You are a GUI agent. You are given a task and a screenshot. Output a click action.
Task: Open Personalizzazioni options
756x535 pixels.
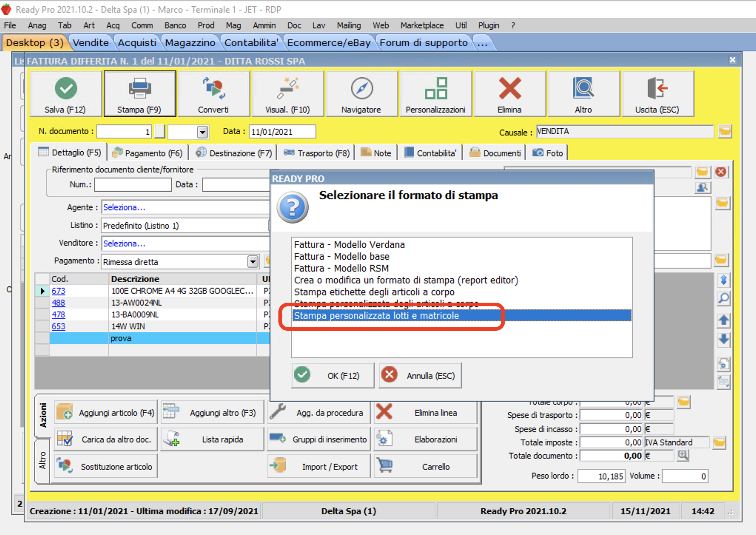[x=436, y=94]
